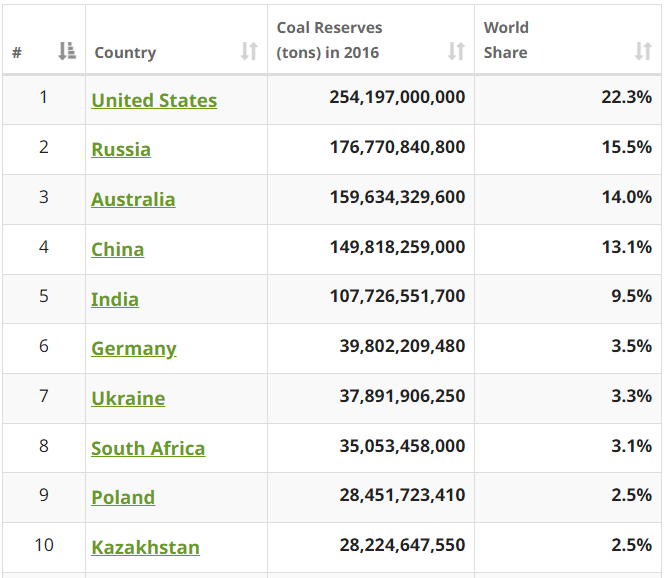Open the United States country link
Screen dimensions: 664x578
154,100
